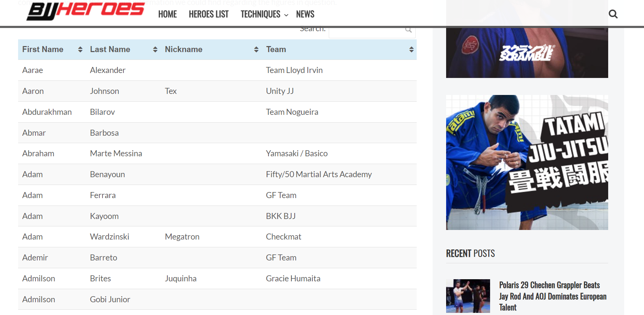This screenshot has width=644, height=315.
Task: Select the last name Ferrara
Action: point(103,195)
